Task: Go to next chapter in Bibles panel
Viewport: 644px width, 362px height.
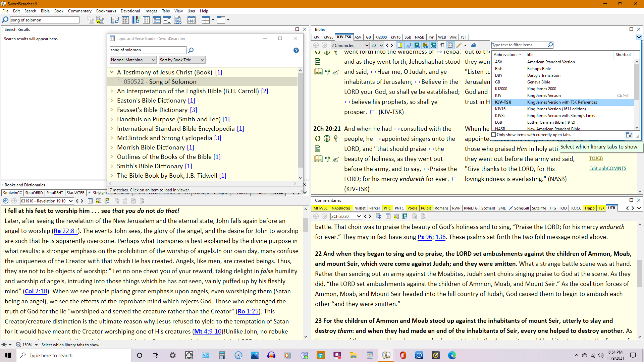Action: coord(392,45)
